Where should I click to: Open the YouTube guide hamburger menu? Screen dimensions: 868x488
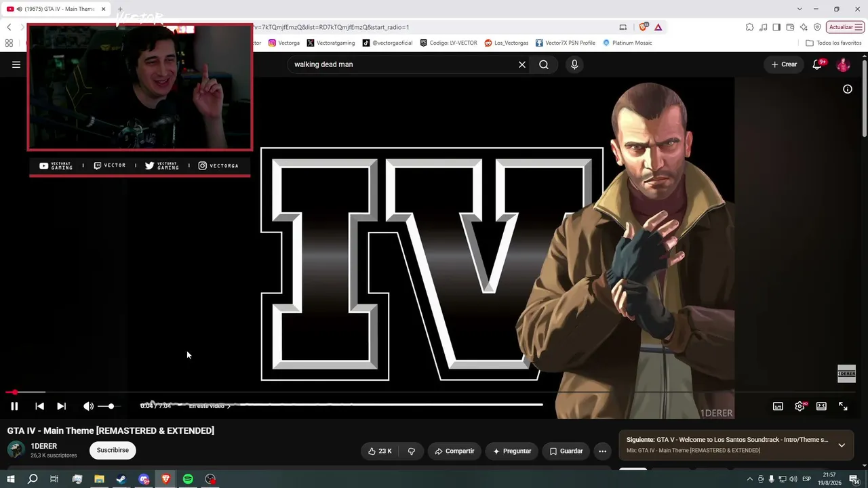point(16,64)
